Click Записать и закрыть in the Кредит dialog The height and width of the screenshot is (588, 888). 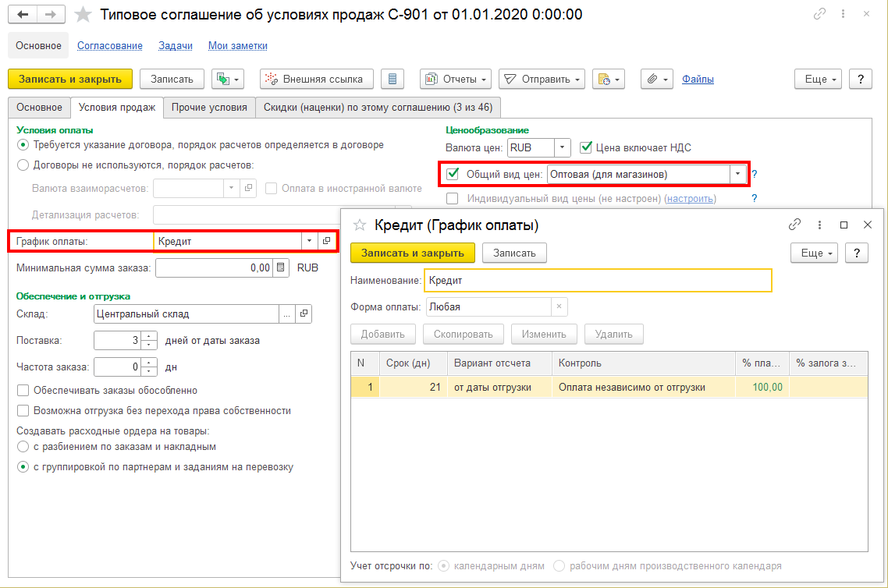(x=412, y=253)
